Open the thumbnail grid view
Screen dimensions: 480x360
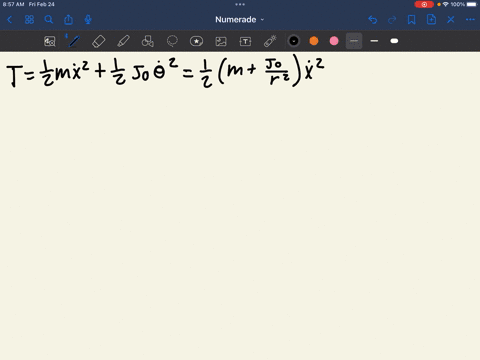point(29,20)
